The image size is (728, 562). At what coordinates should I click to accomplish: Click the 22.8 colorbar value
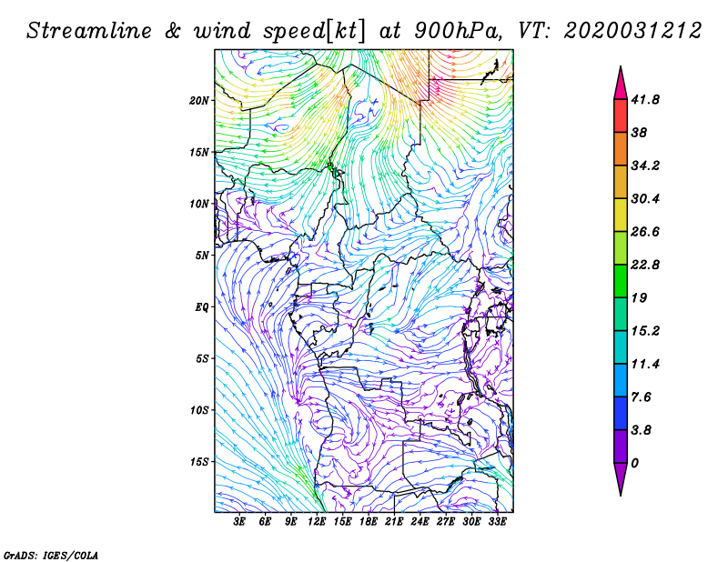point(645,265)
